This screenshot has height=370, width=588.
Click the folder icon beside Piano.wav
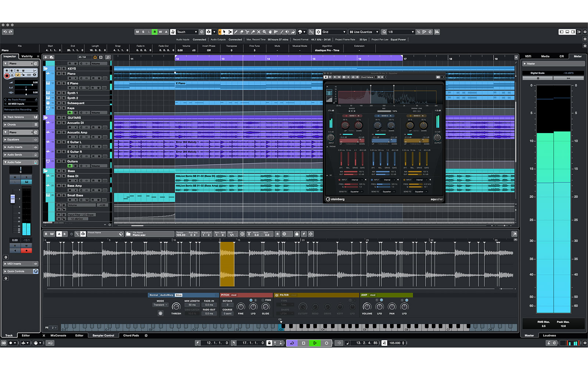pos(128,234)
